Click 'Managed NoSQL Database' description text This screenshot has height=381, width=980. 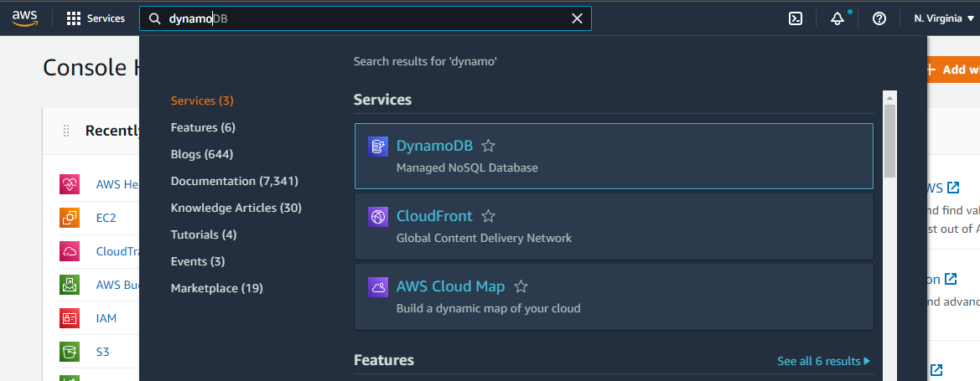coord(467,168)
